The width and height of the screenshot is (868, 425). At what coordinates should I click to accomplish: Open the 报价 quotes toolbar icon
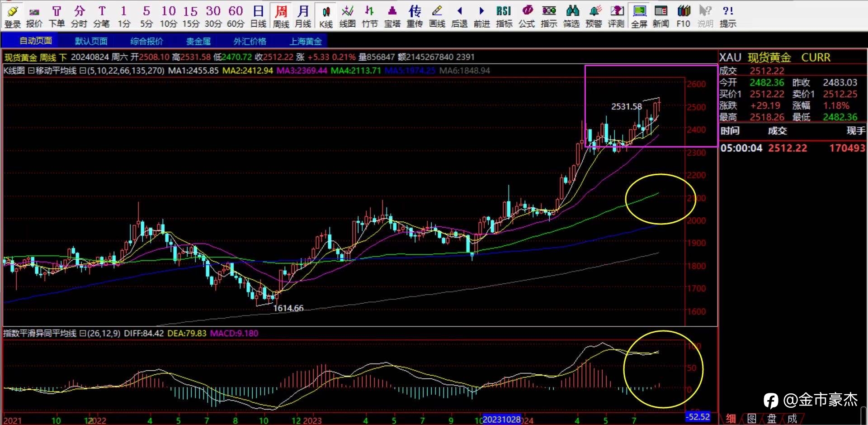tap(34, 16)
